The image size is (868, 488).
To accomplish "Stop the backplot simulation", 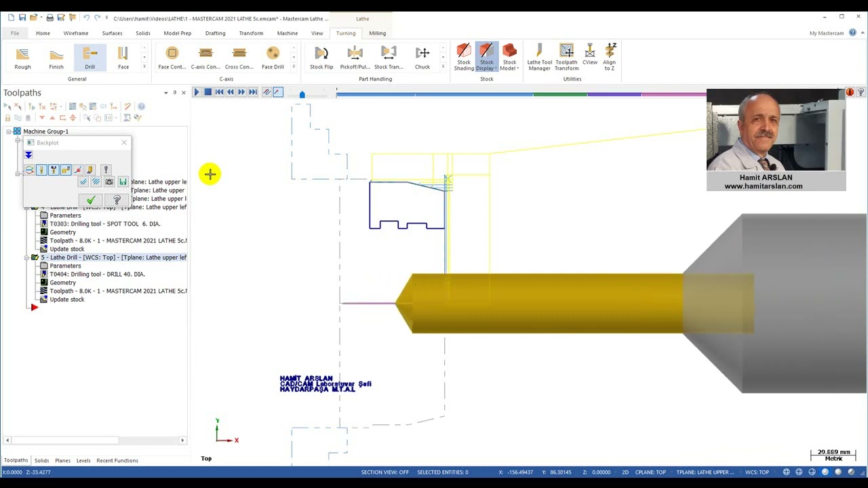I will click(208, 92).
